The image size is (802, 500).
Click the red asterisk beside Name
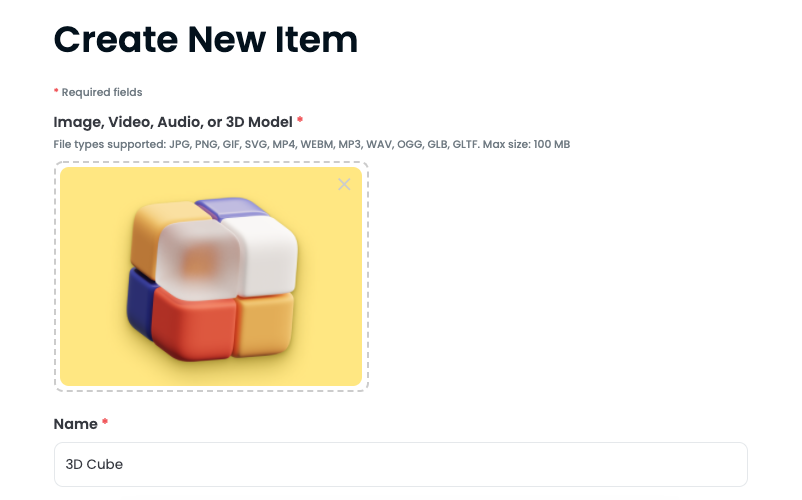click(x=105, y=422)
